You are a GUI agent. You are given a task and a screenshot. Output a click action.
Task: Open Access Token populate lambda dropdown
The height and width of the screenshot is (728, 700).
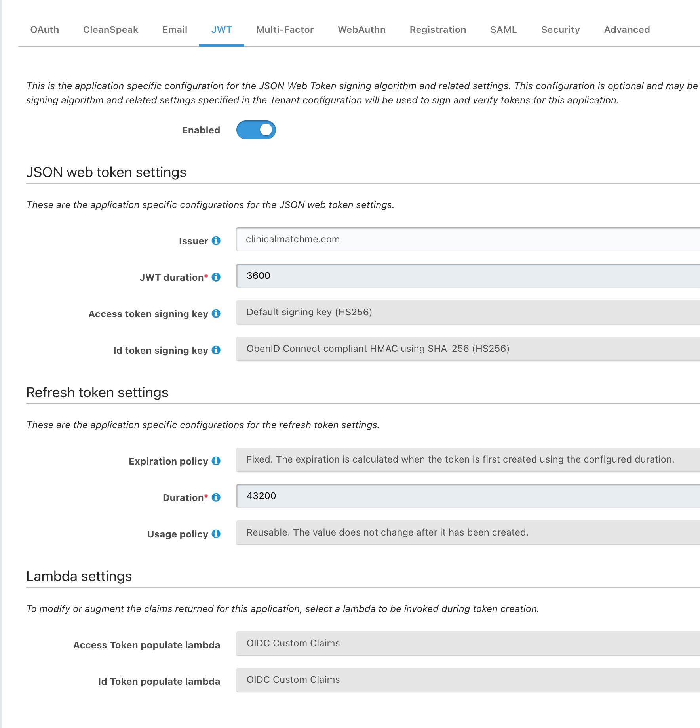(x=468, y=644)
